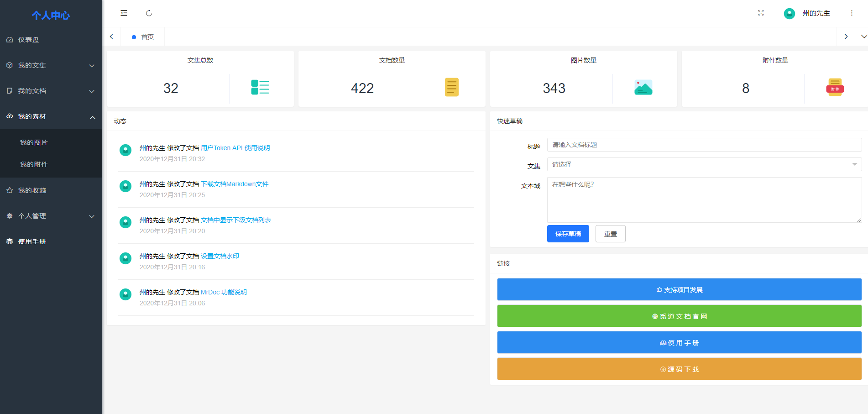Open document 文档中显示下级文档列表
Viewport: 868px width, 414px height.
(236, 220)
